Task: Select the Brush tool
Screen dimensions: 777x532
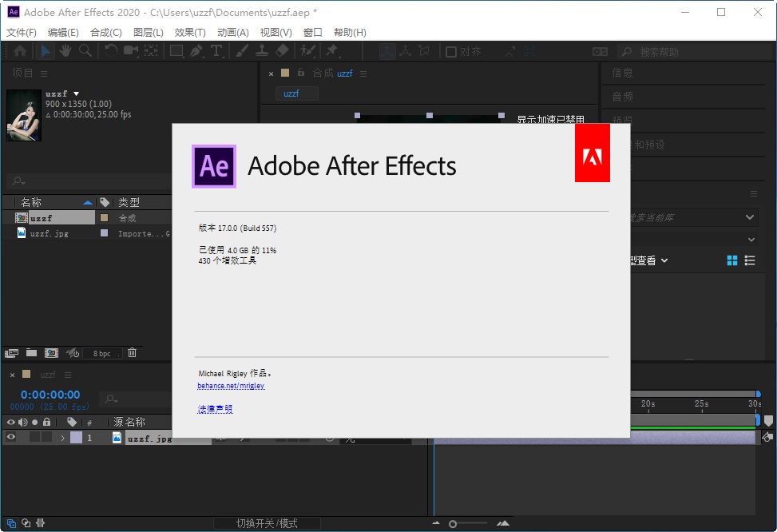Action: [x=242, y=51]
